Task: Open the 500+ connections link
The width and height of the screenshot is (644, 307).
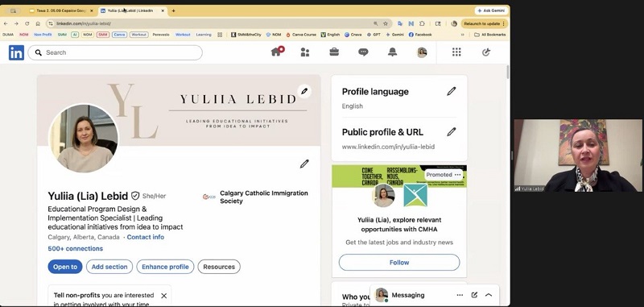Action: [x=76, y=249]
